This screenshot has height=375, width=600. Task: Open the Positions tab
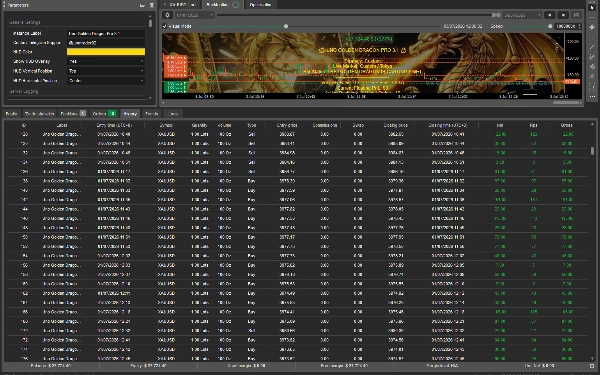coord(72,114)
